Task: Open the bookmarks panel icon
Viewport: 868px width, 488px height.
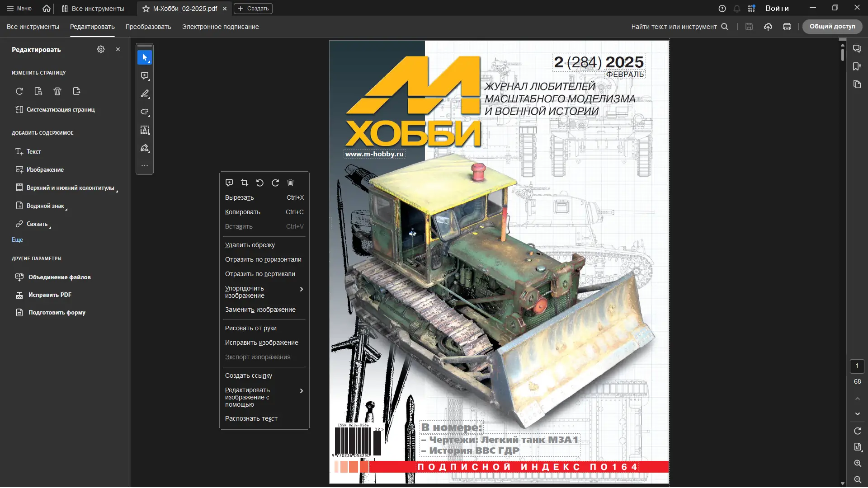Action: [x=857, y=66]
